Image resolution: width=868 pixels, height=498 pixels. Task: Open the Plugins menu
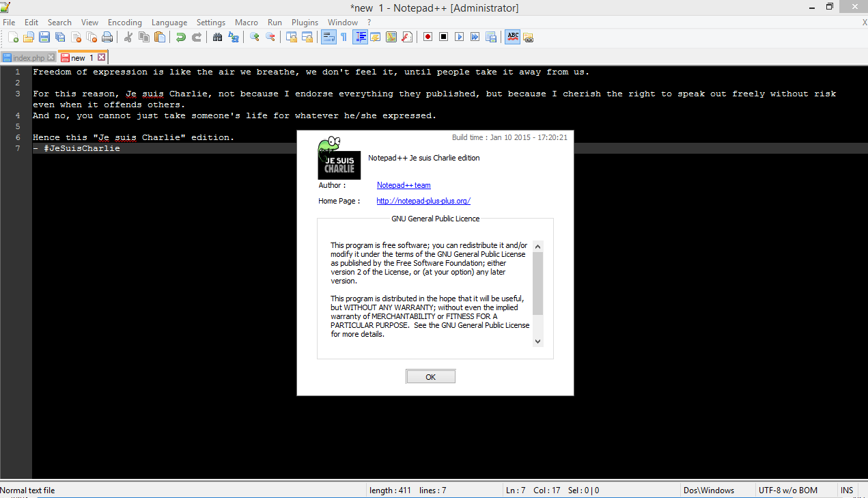point(305,23)
